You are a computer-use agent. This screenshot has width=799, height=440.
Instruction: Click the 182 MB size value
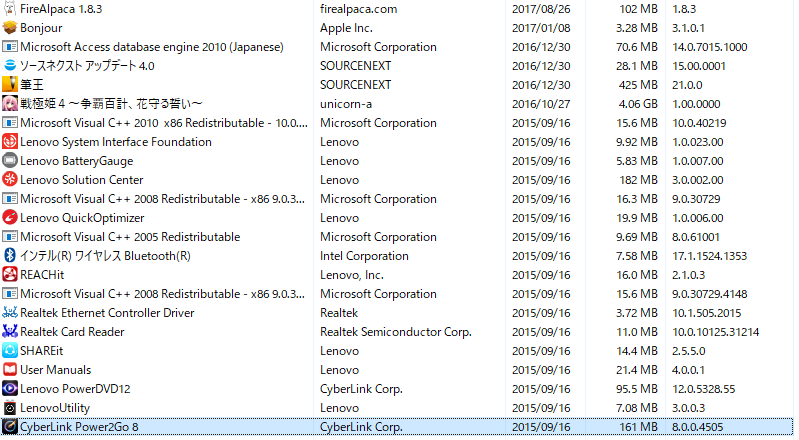point(638,179)
